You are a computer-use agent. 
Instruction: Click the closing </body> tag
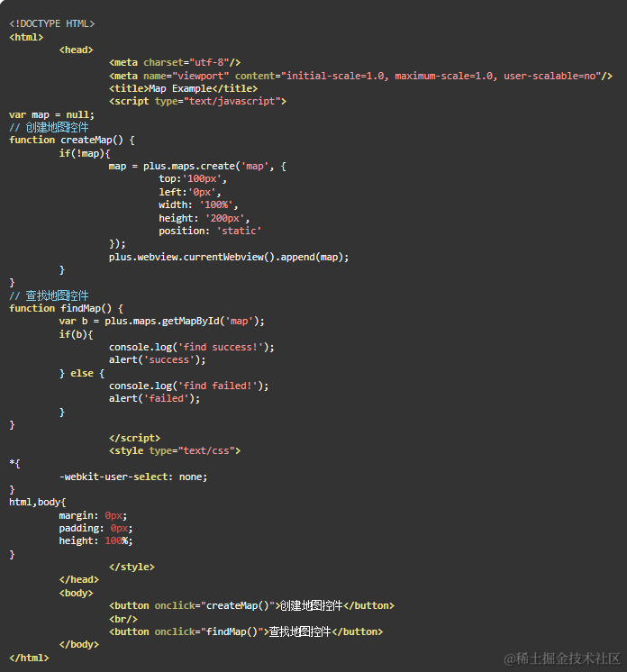point(79,645)
